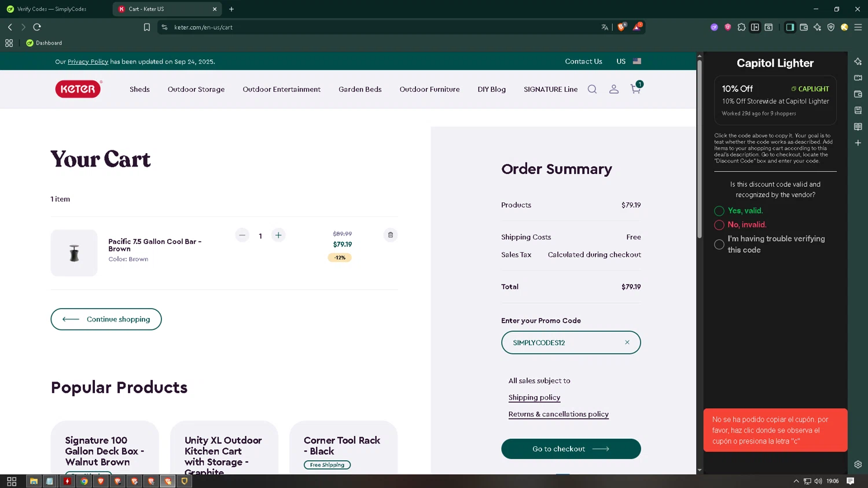Click the pink shield U extension icon

tap(728, 27)
